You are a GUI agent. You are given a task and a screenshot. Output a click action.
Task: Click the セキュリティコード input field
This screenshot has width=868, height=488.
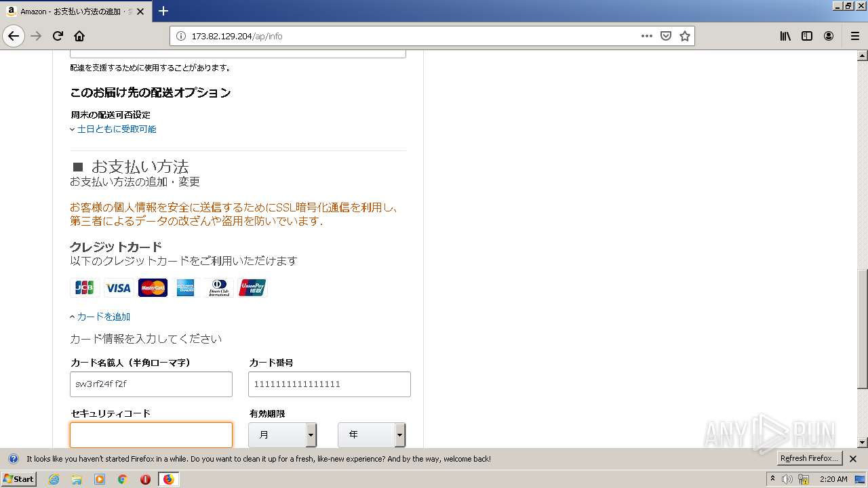click(x=151, y=435)
